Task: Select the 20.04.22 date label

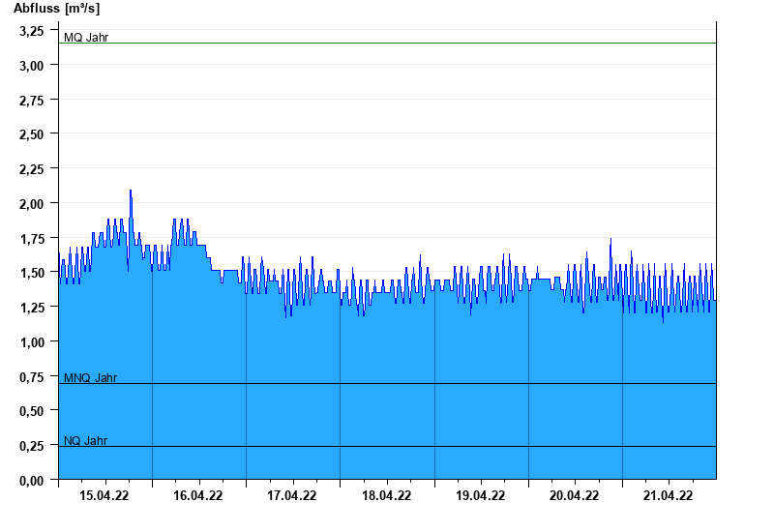Action: 574,496
